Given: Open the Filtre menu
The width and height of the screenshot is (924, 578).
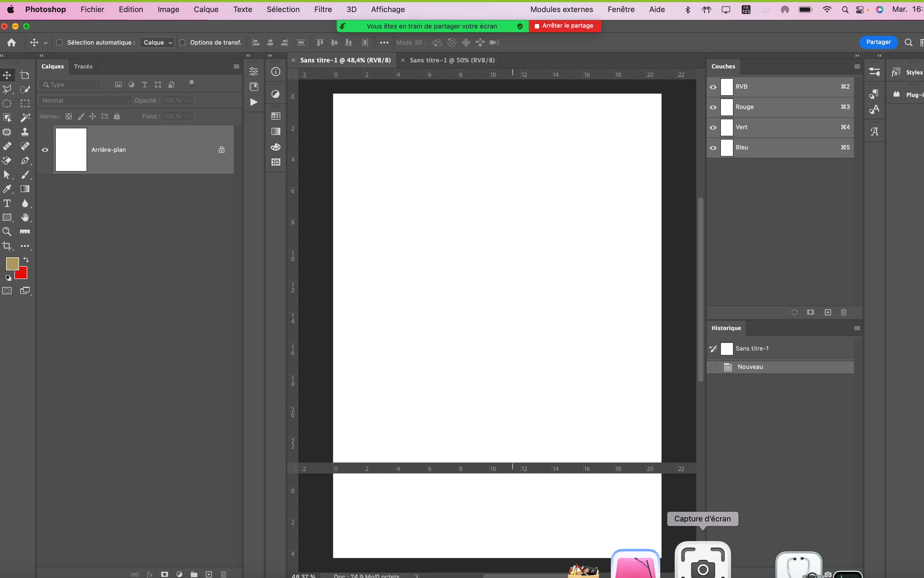Looking at the screenshot, I should 323,10.
